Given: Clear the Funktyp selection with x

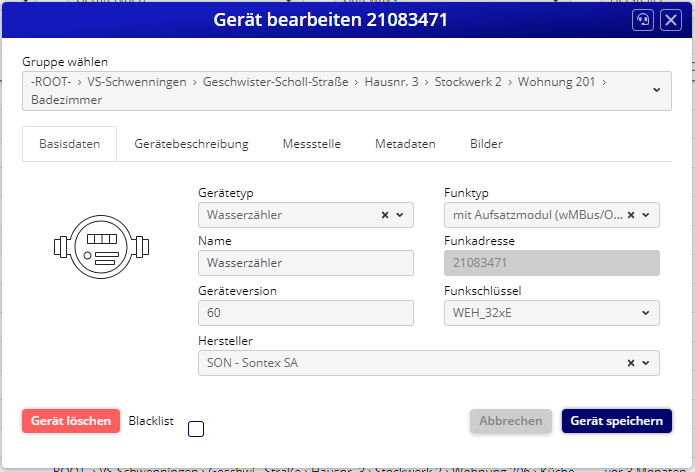Looking at the screenshot, I should 631,215.
